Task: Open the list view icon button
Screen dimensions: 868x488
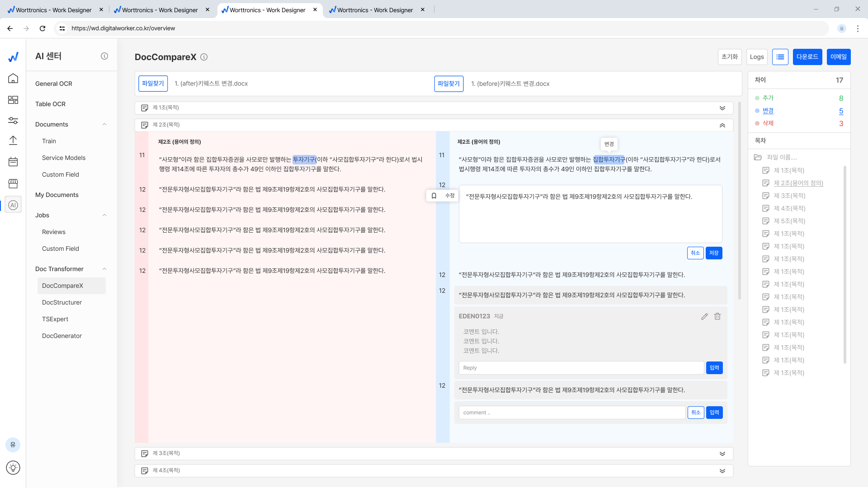Action: tap(780, 57)
